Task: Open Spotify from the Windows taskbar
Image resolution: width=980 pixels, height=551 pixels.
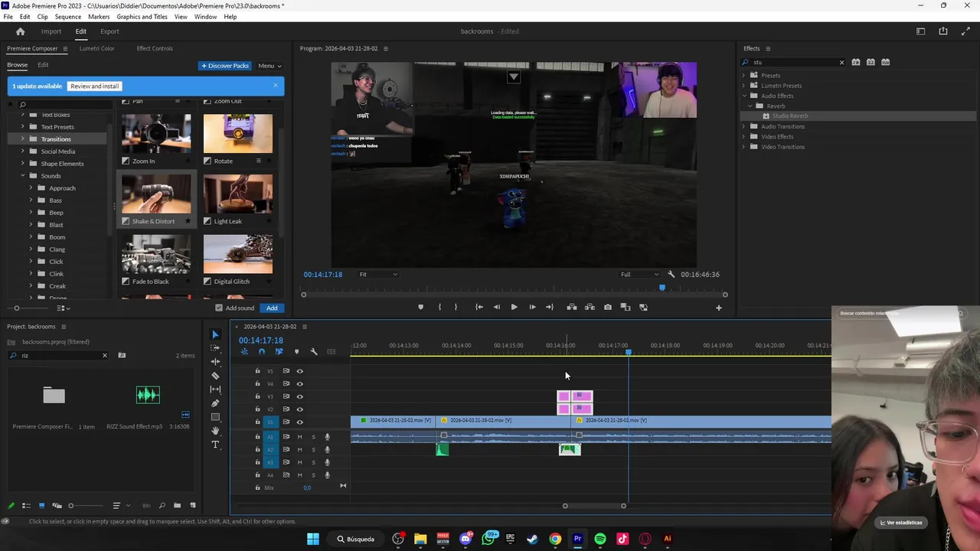Action: point(600,539)
